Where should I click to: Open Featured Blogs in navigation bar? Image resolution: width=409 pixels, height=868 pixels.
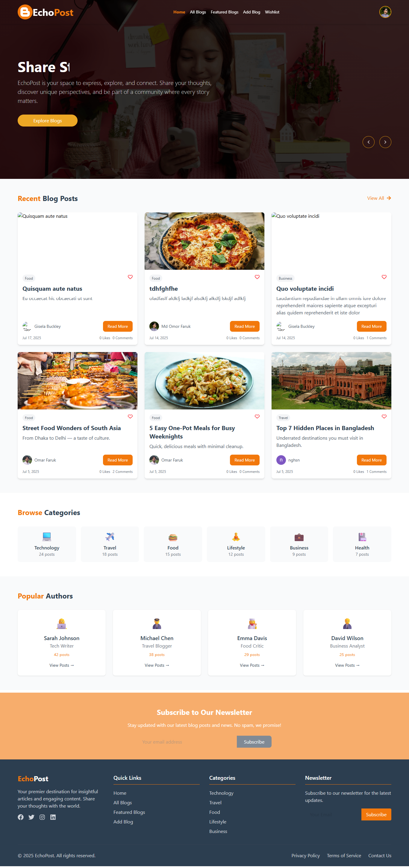[x=224, y=12]
